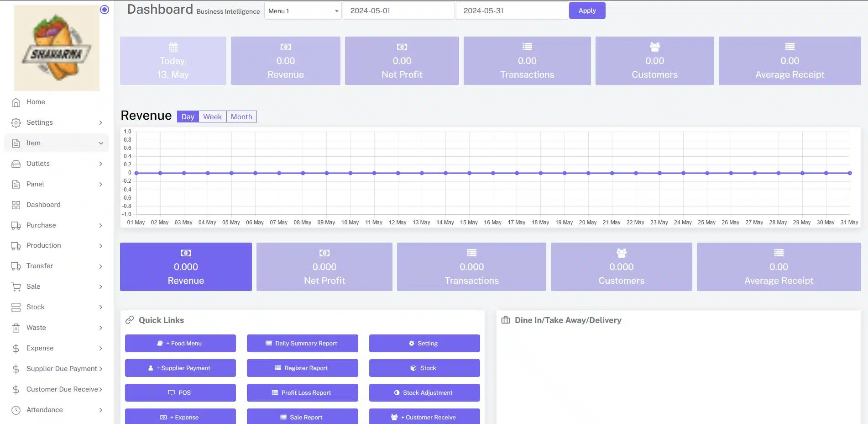Click the end date field 2024-05-31
Screen dimensions: 868x424
coord(512,11)
